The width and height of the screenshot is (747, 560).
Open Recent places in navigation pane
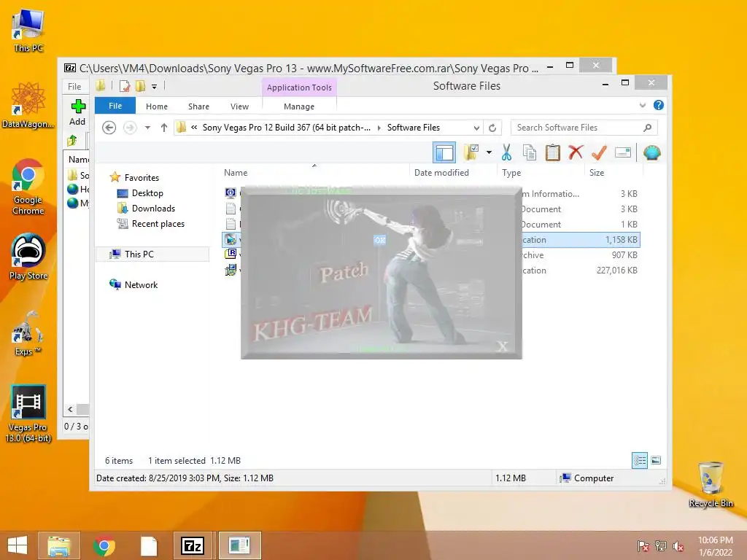pyautogui.click(x=158, y=223)
